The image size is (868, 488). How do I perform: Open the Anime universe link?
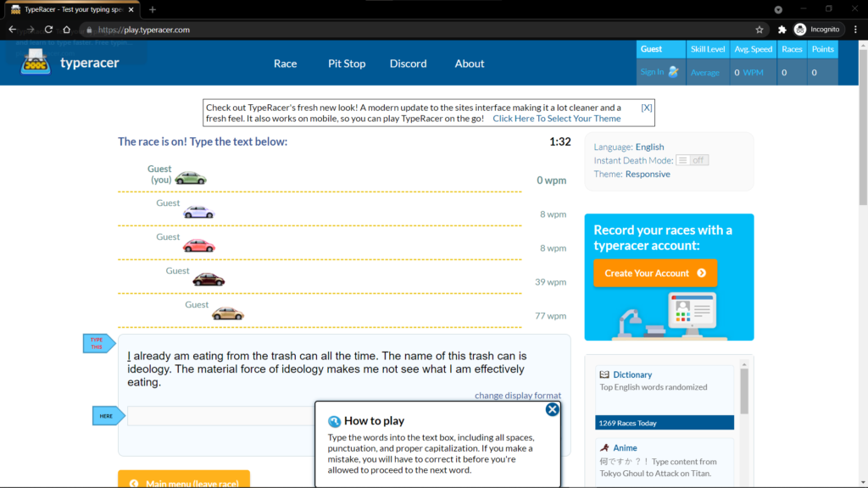click(x=625, y=447)
